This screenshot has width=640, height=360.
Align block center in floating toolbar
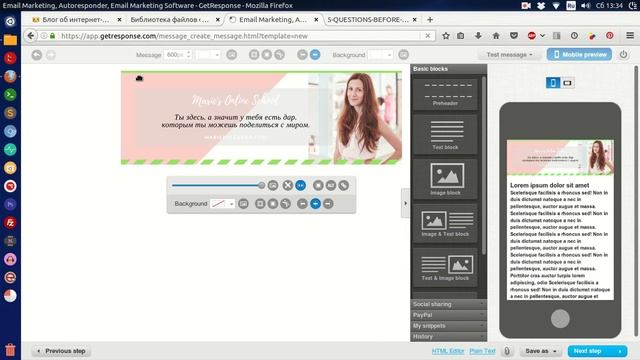point(315,204)
